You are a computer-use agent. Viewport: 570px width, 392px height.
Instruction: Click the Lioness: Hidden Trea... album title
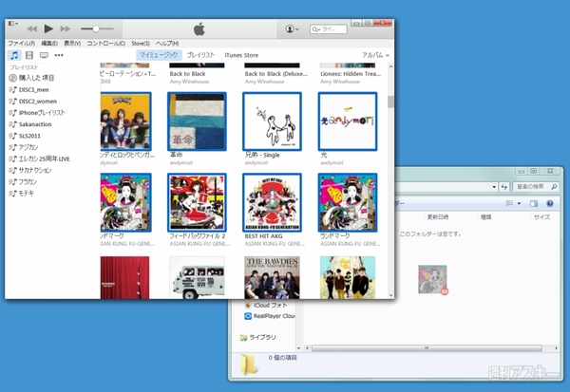(351, 74)
